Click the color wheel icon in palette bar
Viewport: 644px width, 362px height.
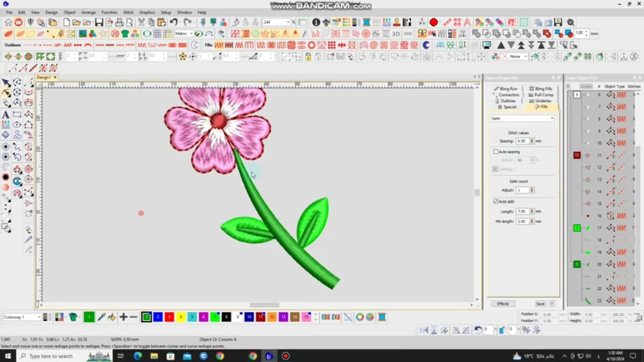tap(360, 317)
